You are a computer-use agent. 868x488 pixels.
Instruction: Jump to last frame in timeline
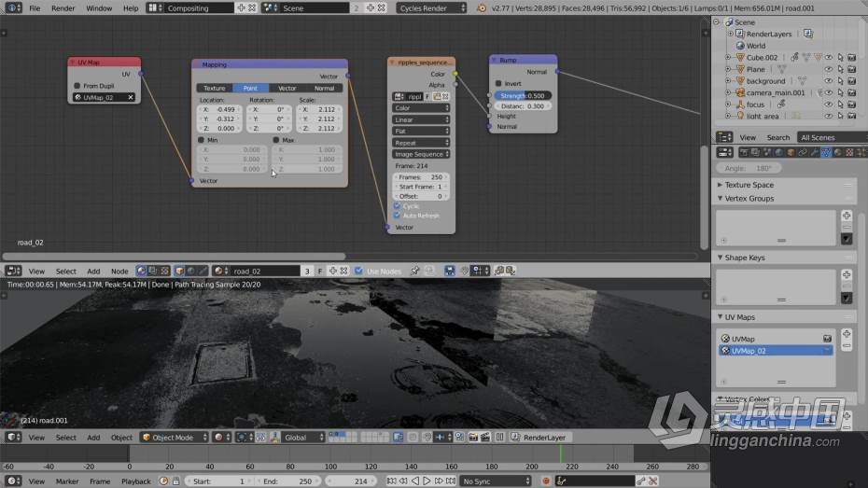pyautogui.click(x=451, y=481)
